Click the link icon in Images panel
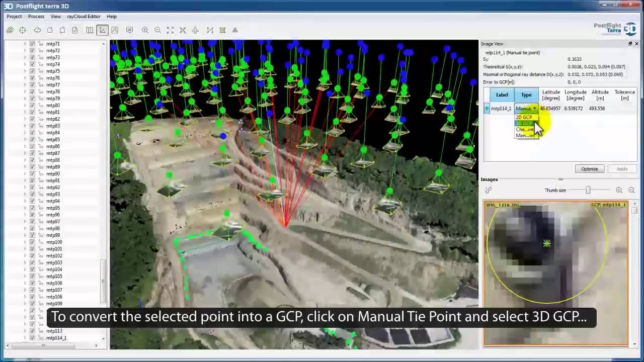 click(488, 190)
